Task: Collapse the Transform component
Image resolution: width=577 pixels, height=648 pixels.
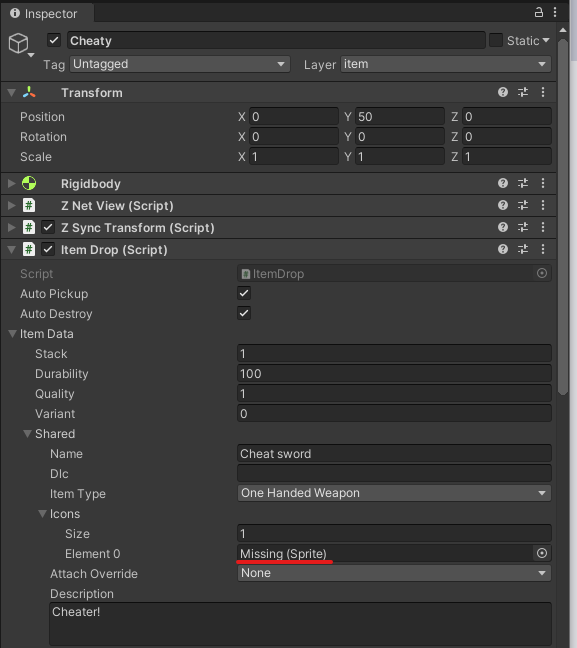Action: (x=12, y=93)
